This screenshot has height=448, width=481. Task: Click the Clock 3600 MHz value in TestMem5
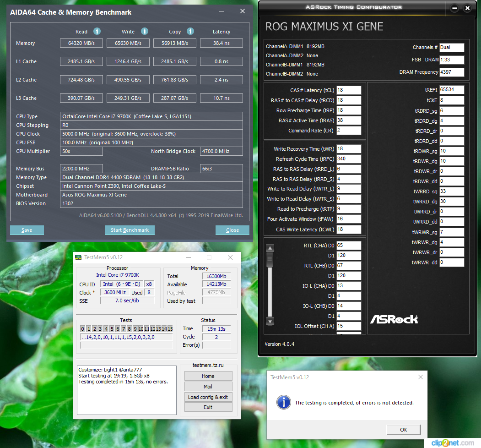click(115, 292)
